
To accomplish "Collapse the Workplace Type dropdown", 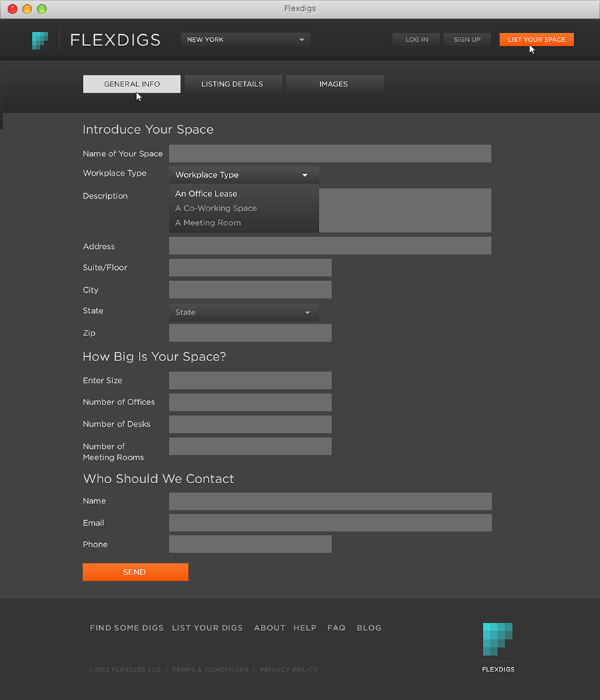I will 244,175.
